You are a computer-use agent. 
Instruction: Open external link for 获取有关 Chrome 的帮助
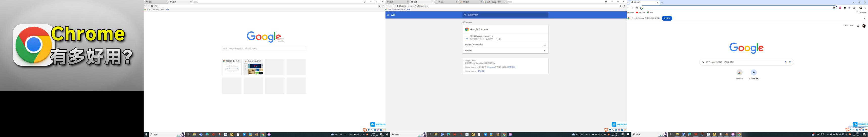click(545, 45)
